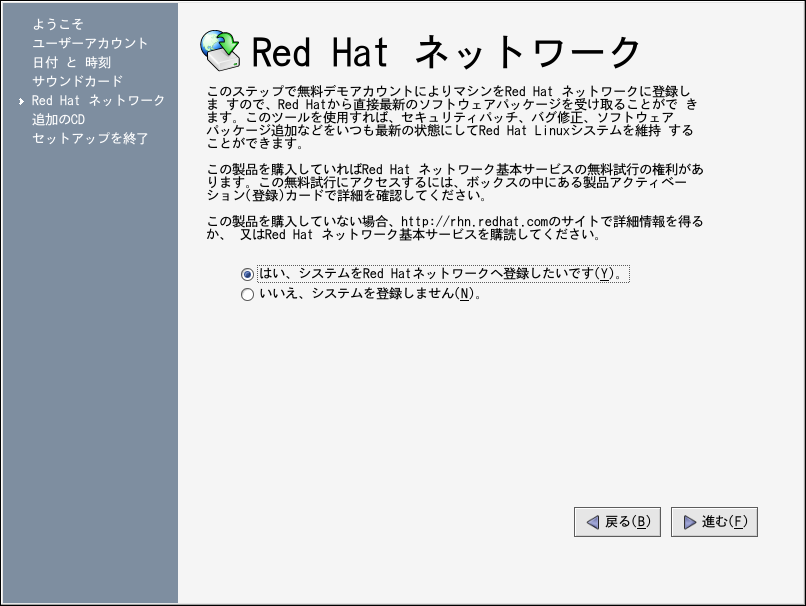Jump to 日付 と 時刻 step
This screenshot has height=606, width=806.
tap(71, 62)
